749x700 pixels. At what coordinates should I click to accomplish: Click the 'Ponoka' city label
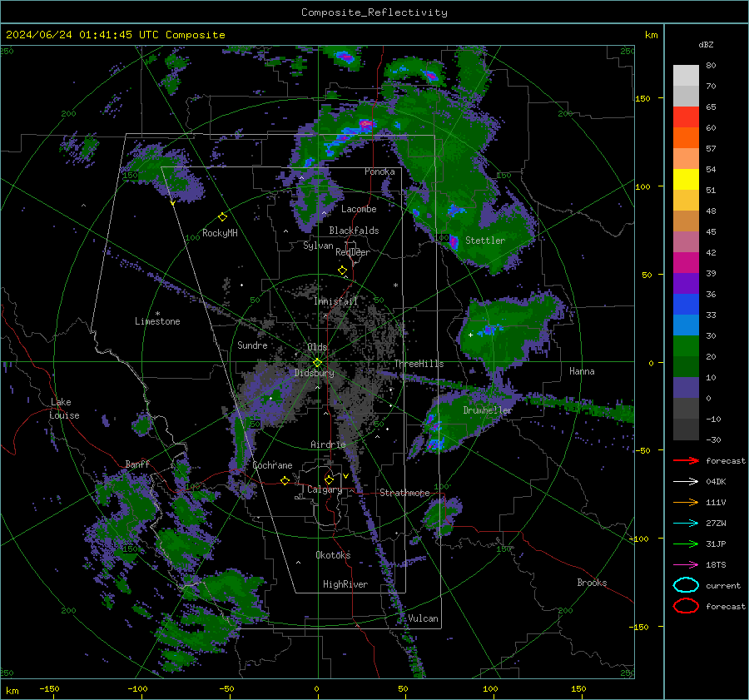pyautogui.click(x=379, y=171)
